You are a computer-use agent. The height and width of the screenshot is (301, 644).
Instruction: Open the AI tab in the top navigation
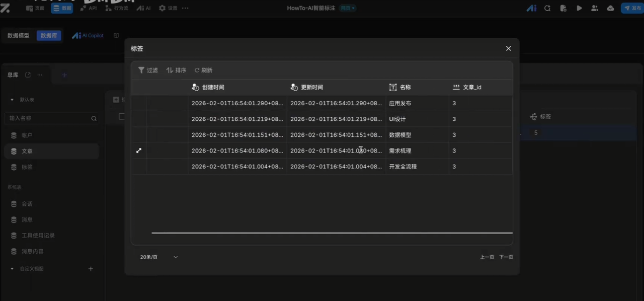pos(144,8)
